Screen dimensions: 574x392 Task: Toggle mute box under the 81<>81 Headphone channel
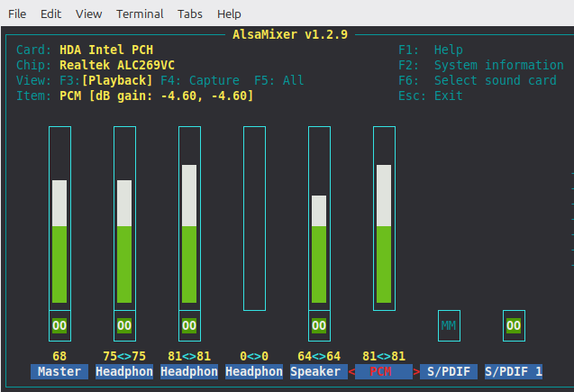click(x=189, y=325)
